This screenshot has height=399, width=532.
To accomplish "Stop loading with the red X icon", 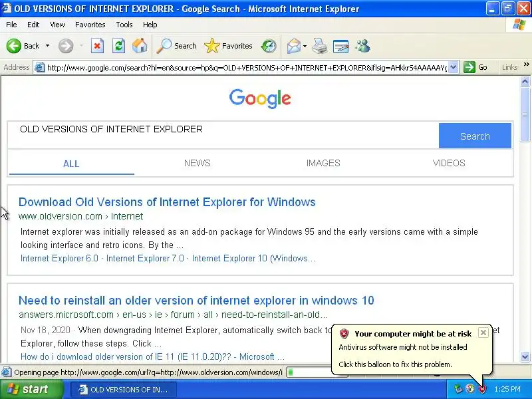I will point(97,46).
